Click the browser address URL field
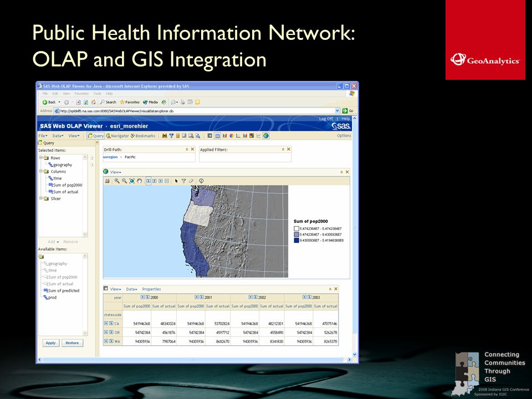532x399 pixels. tap(197, 111)
